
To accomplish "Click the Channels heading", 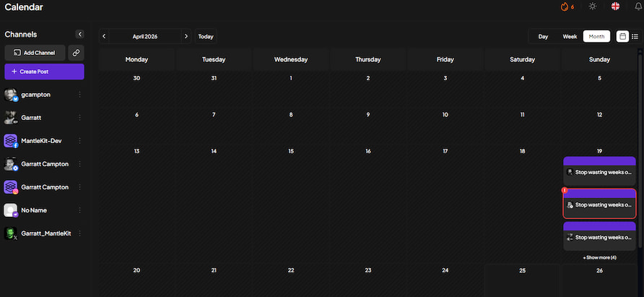I will (21, 35).
